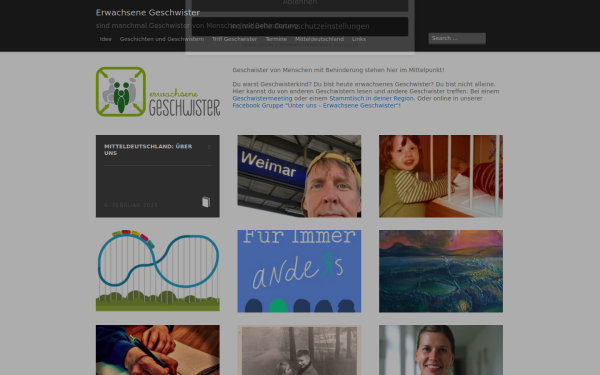Open the smiling woman portrait thumbnail

coord(441,350)
